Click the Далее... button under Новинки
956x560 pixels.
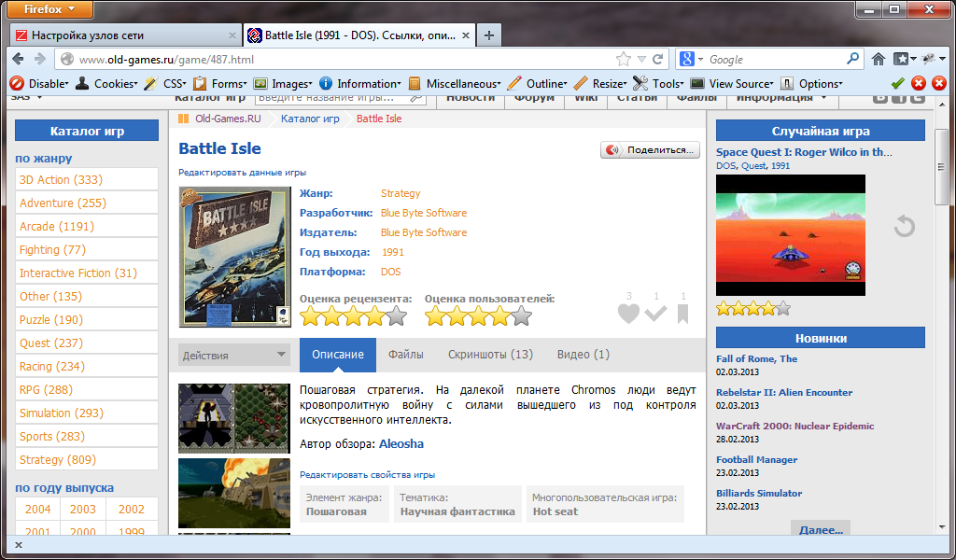tap(821, 529)
